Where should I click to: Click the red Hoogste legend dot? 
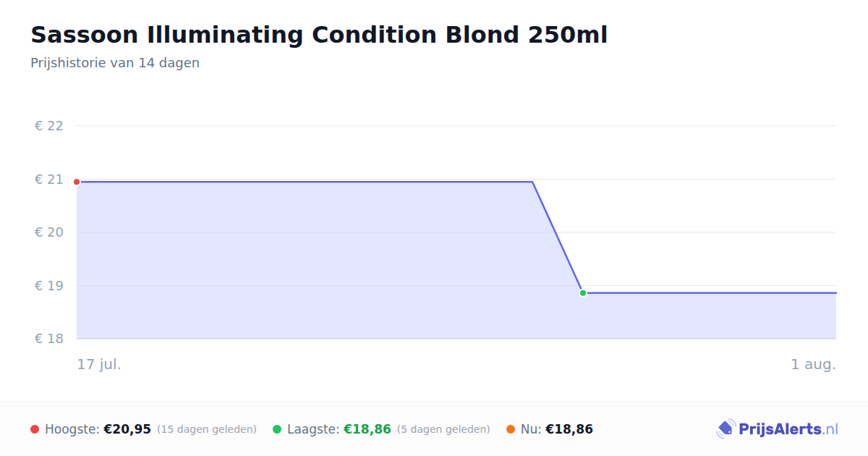(35, 429)
